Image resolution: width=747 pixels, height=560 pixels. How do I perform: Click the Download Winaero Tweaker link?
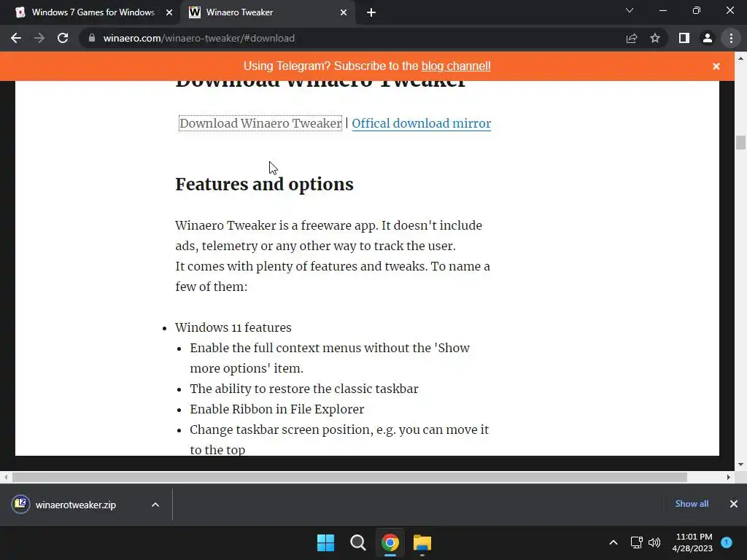(x=260, y=123)
